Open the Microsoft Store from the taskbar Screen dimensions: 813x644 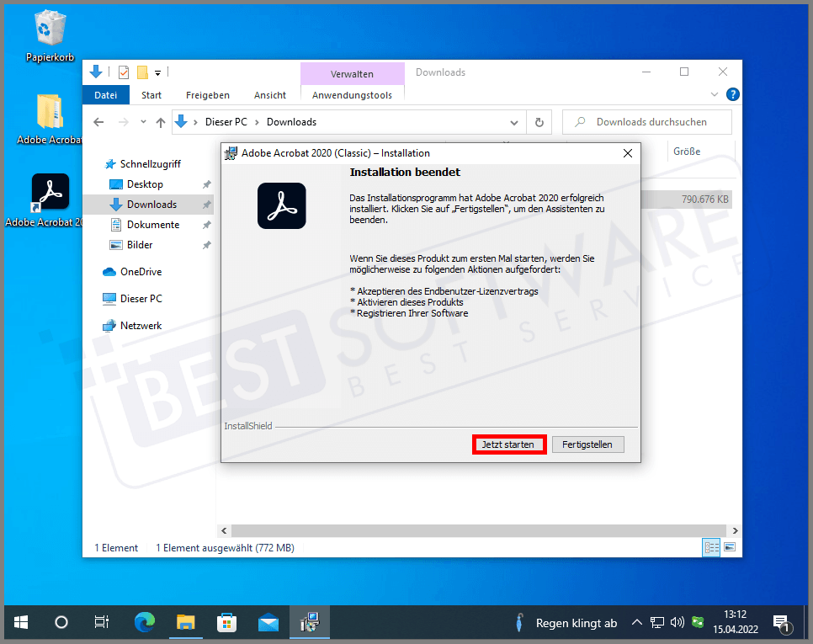pos(226,622)
